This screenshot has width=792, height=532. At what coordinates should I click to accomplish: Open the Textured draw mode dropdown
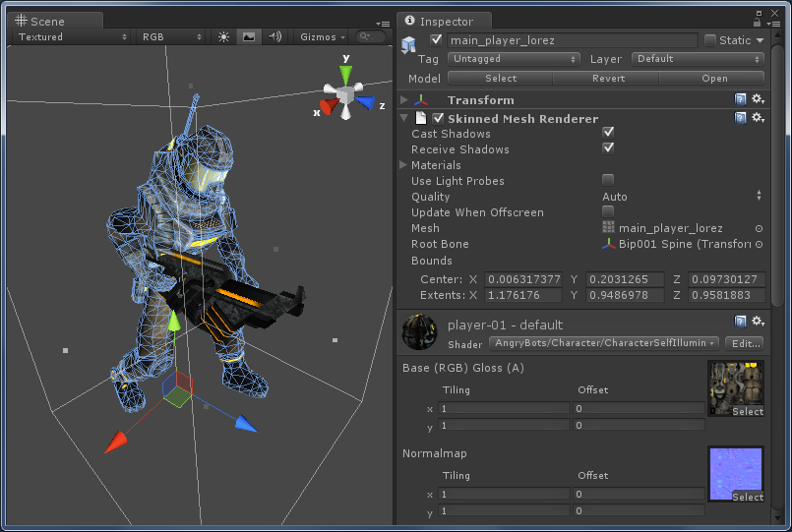coord(73,37)
